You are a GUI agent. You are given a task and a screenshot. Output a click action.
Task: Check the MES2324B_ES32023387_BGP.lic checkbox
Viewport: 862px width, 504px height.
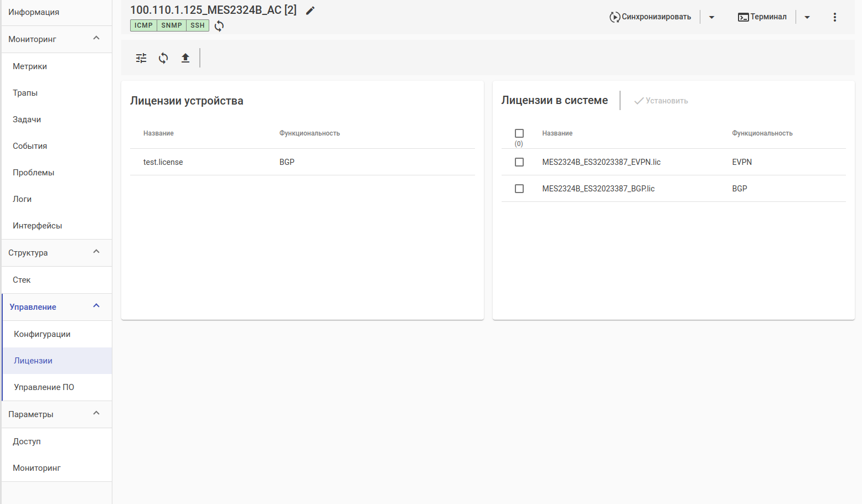pyautogui.click(x=519, y=189)
